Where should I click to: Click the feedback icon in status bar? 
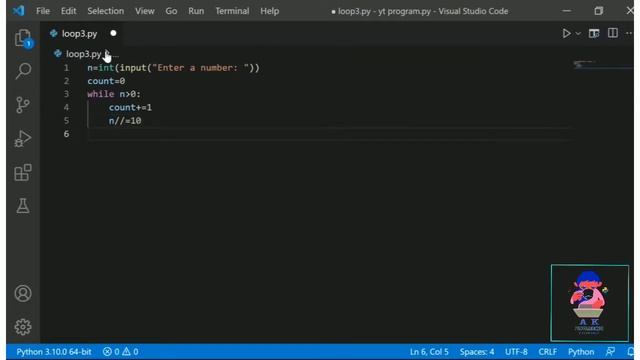pyautogui.click(x=611, y=351)
